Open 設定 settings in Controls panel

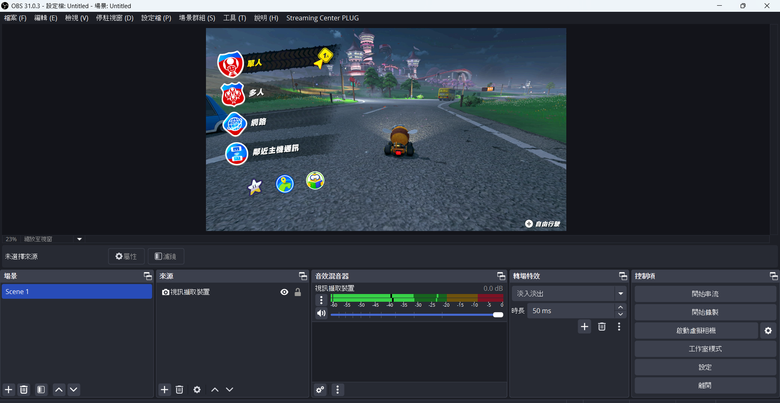click(x=705, y=367)
